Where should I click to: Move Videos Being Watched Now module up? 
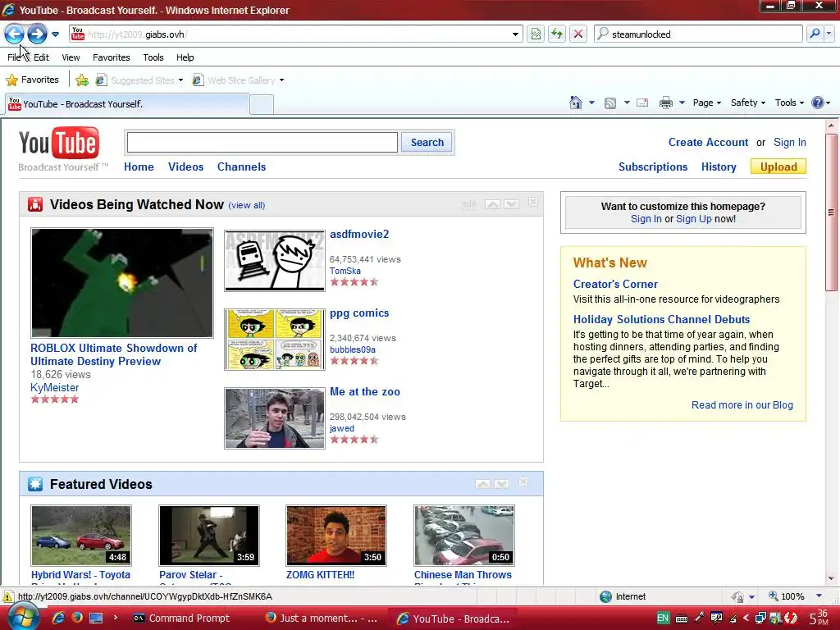492,204
